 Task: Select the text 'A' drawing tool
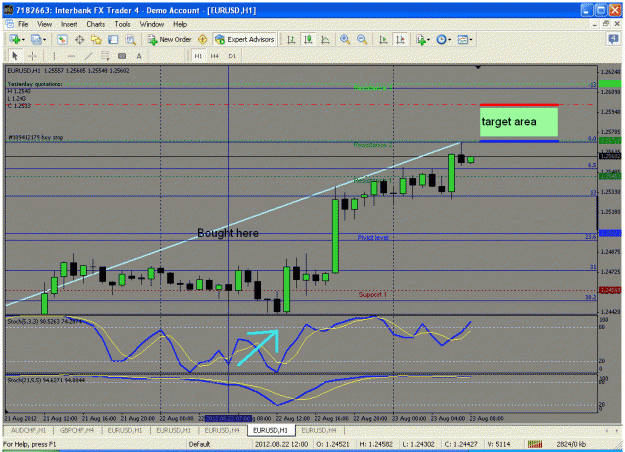point(139,56)
